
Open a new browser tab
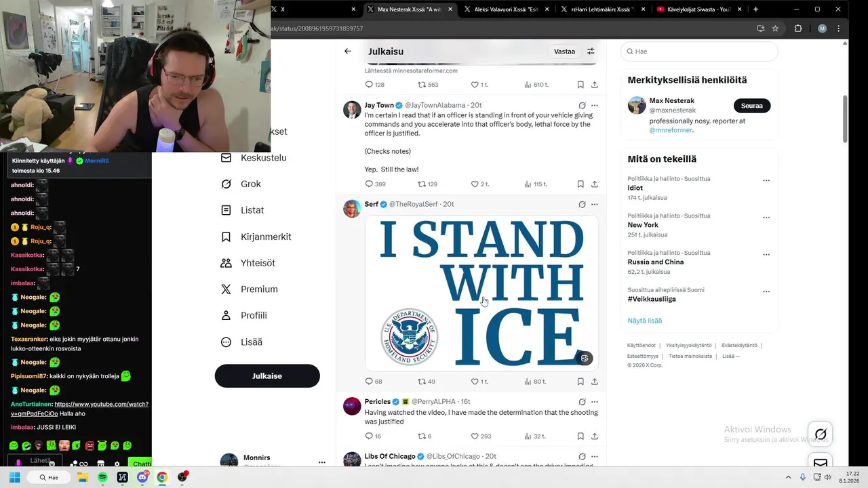(756, 9)
